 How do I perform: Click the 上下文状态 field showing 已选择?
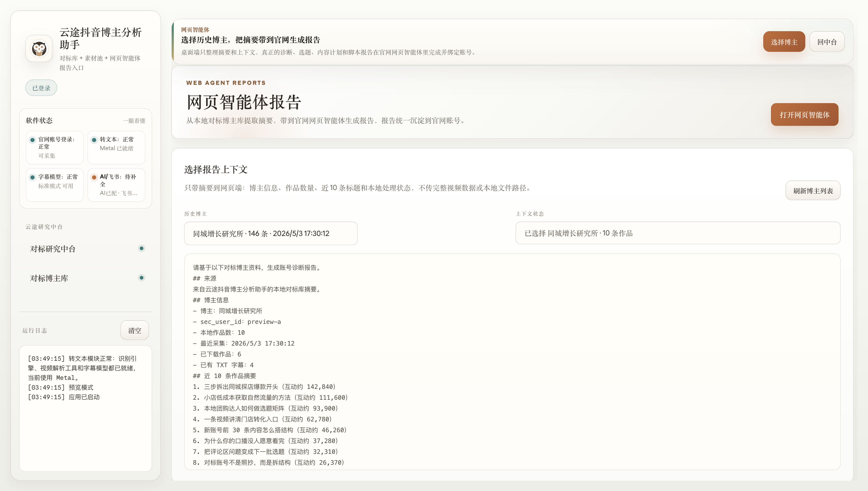pos(678,233)
